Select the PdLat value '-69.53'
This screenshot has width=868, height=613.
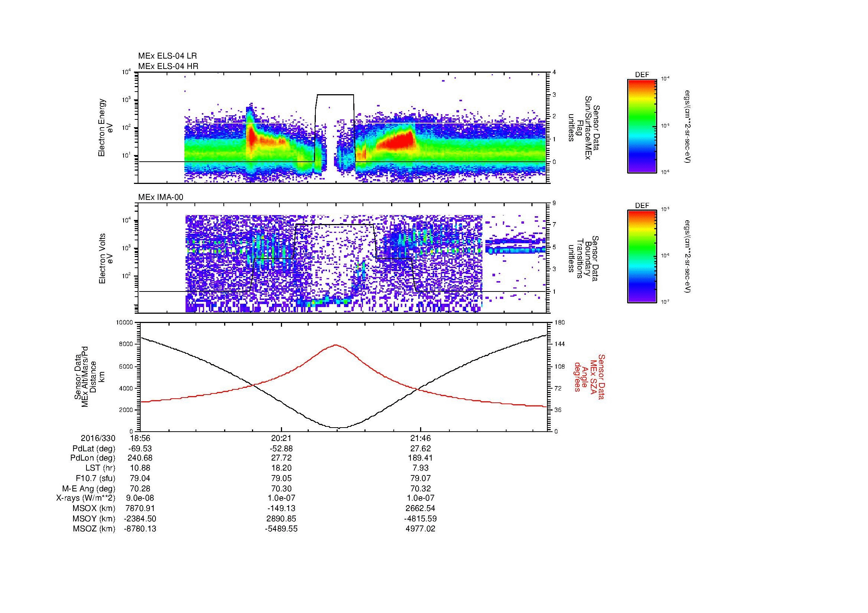pos(140,449)
